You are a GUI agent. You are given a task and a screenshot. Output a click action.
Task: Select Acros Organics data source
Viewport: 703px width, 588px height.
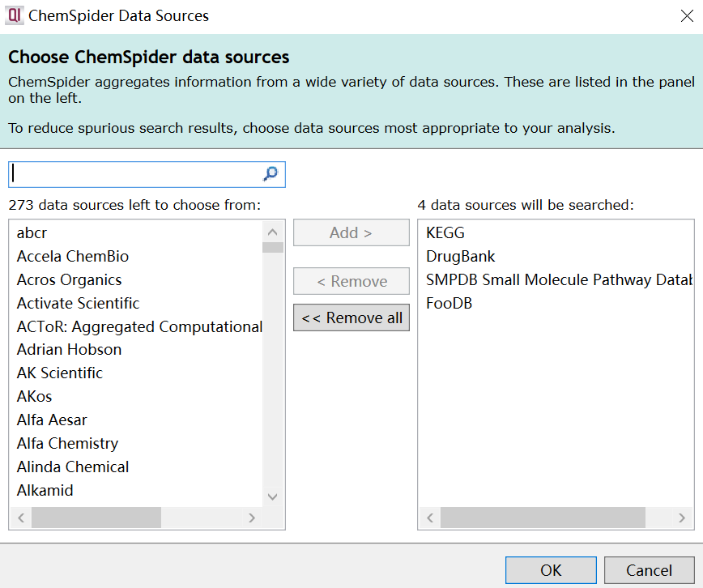pos(70,280)
